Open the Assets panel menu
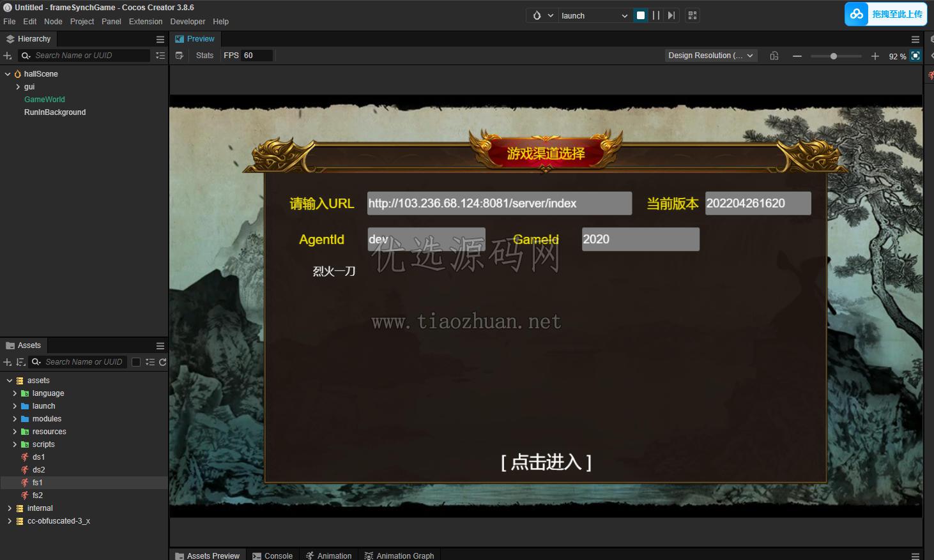This screenshot has height=560, width=934. (160, 345)
